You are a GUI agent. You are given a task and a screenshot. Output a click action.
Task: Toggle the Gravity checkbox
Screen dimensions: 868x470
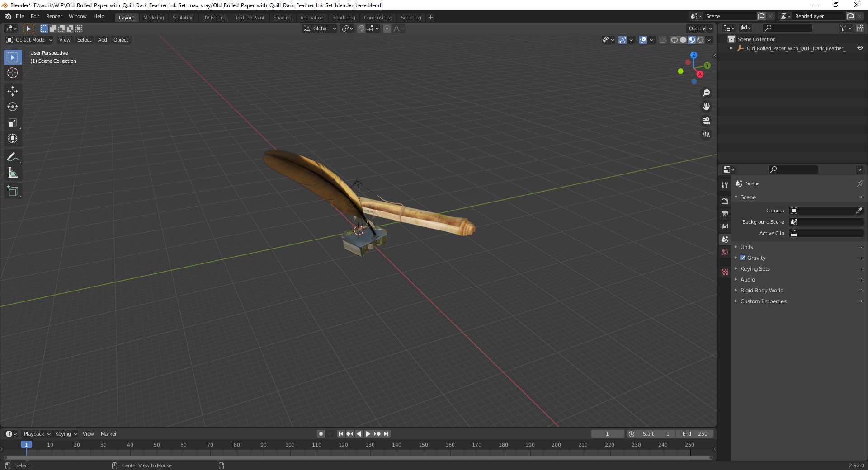743,258
